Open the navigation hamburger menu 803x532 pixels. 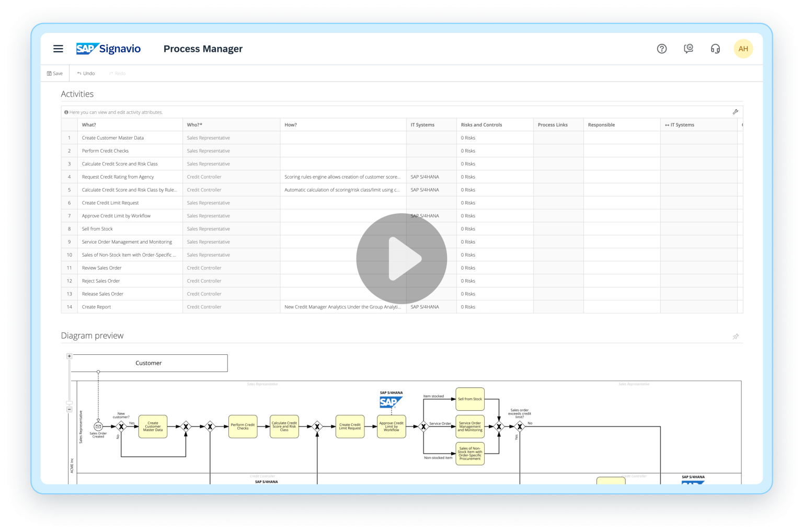58,49
